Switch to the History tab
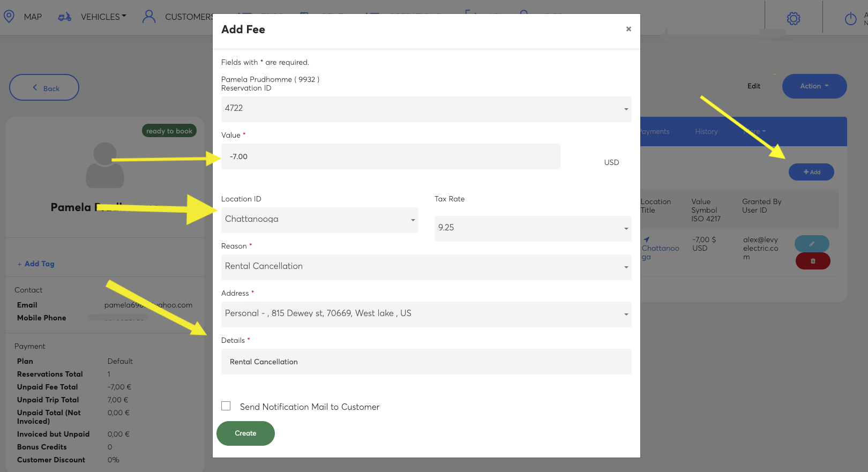 click(706, 132)
